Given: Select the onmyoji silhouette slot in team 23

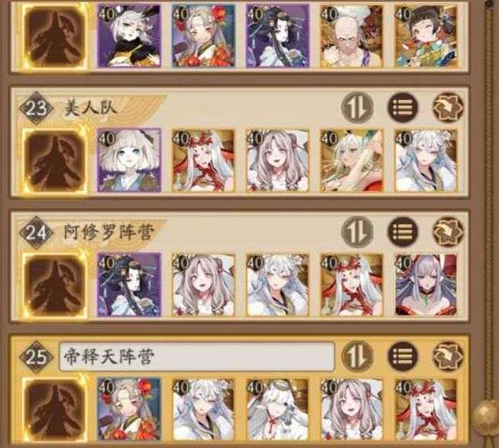Looking at the screenshot, I should pyautogui.click(x=56, y=161).
